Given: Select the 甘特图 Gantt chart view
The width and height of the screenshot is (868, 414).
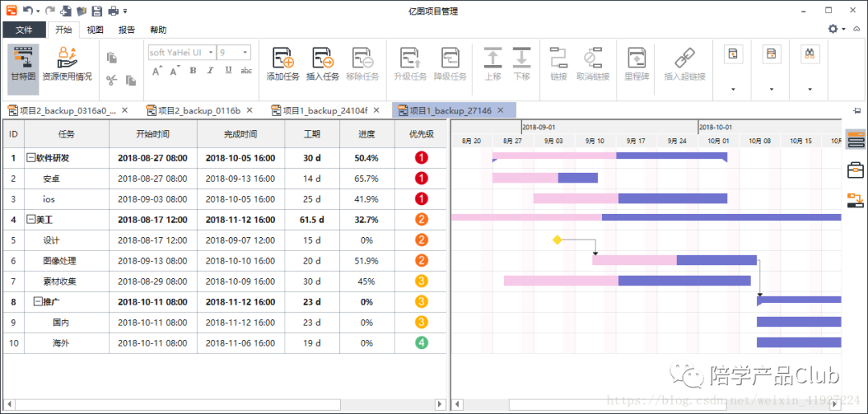Looking at the screenshot, I should (23, 58).
